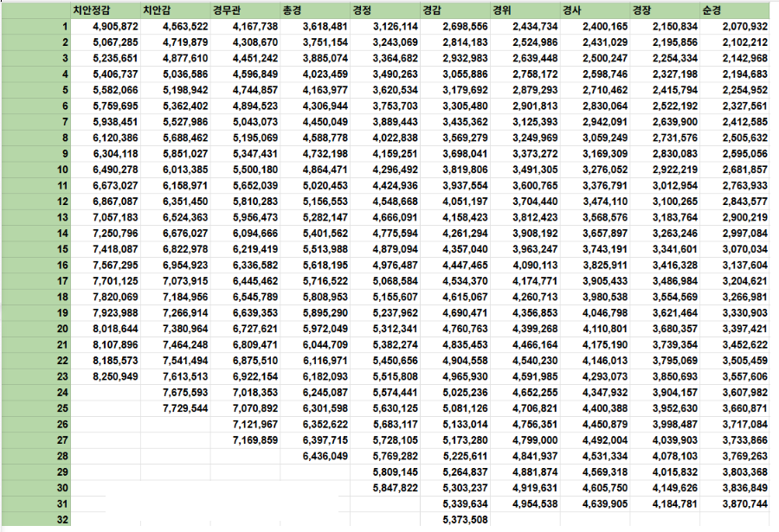
Task: Click cell value 2,434,734
Action: coord(535,27)
